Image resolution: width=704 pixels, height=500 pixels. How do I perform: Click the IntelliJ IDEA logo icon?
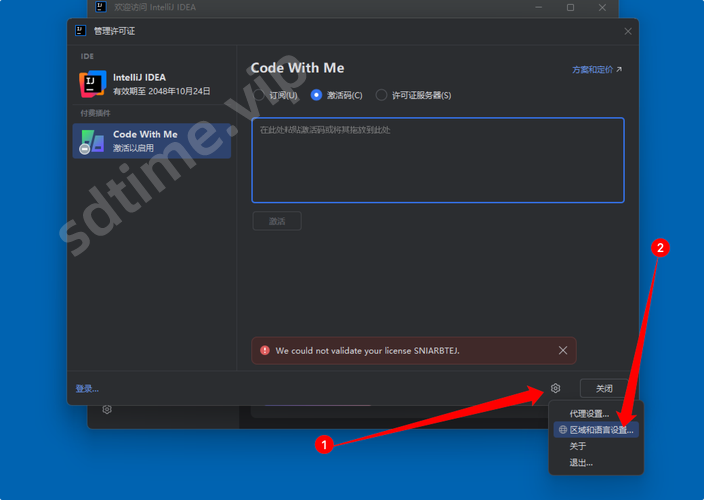(92, 83)
